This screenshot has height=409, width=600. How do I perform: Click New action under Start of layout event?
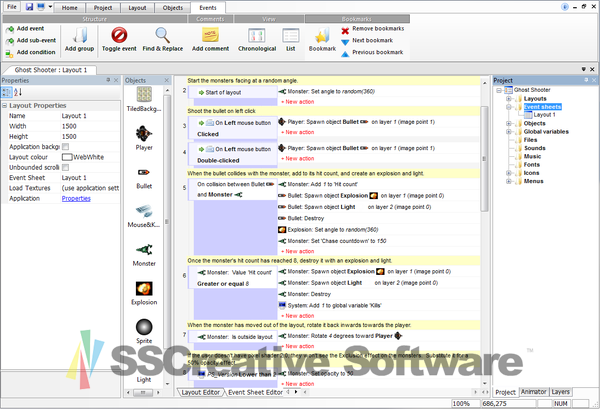pos(300,102)
